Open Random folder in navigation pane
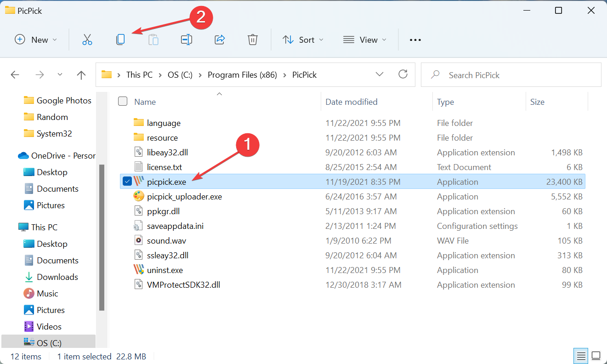 click(x=46, y=117)
